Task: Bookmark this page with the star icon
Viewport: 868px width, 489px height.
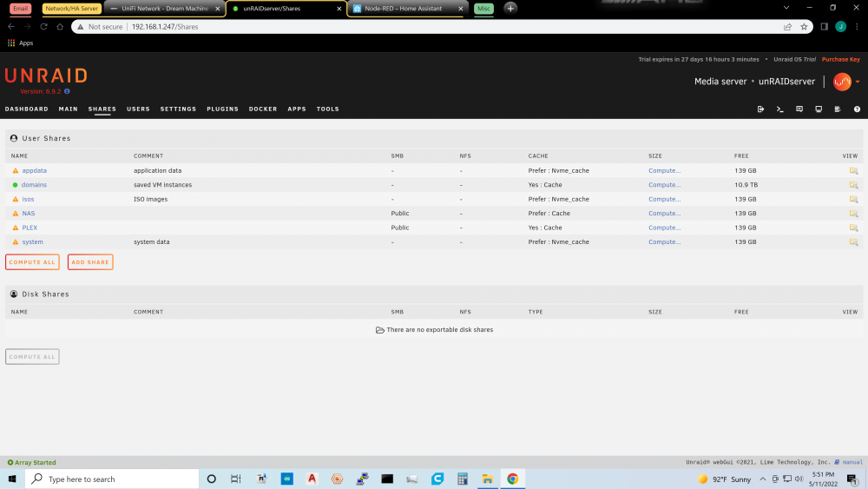Action: click(x=804, y=27)
